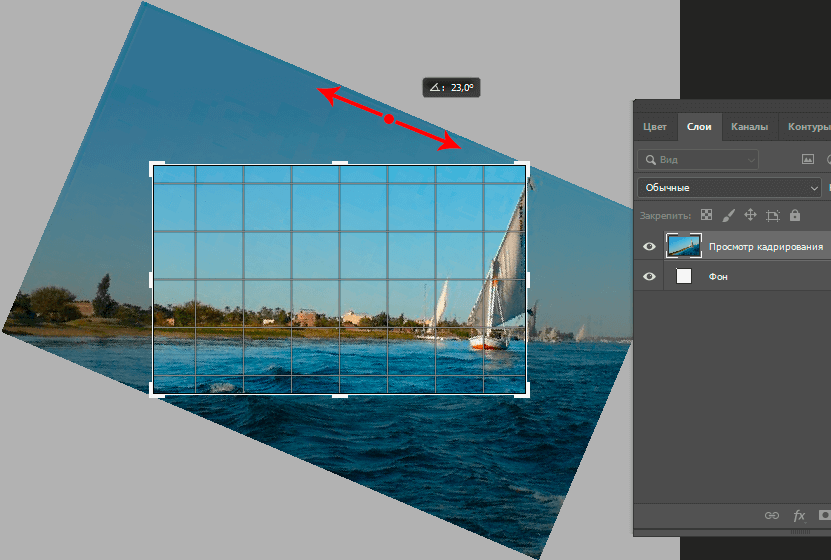The width and height of the screenshot is (831, 560).
Task: Toggle visibility of the Фон layer
Action: (x=650, y=276)
